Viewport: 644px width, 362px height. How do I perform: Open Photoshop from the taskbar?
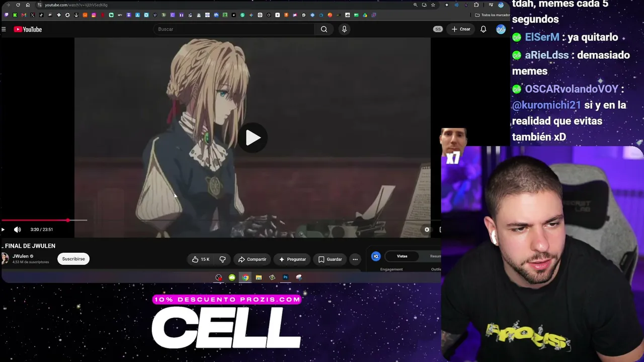click(x=285, y=278)
